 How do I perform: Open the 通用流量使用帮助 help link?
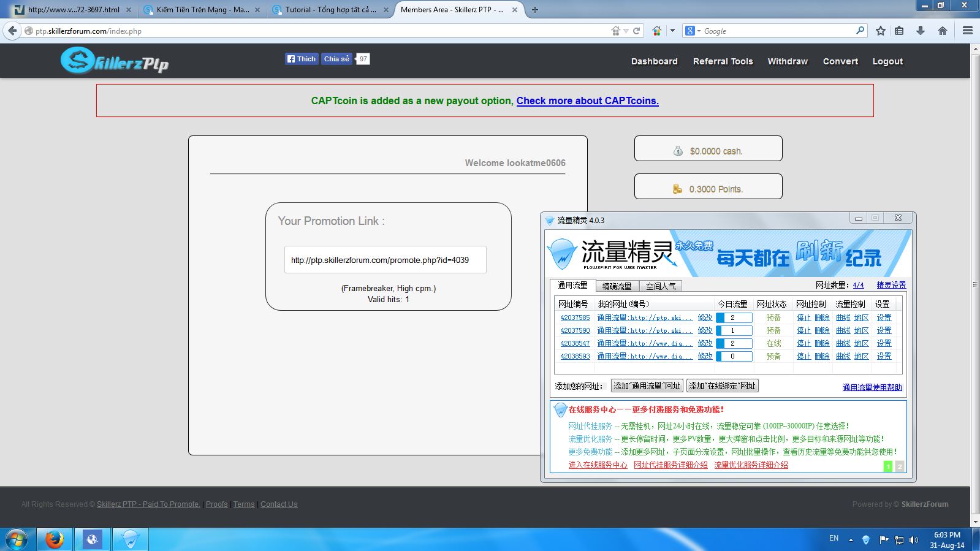click(872, 387)
